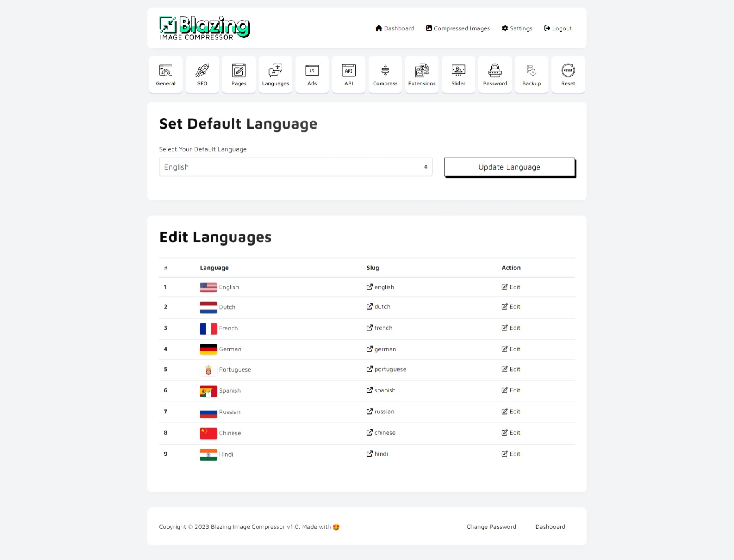Click the English US flag icon
The image size is (734, 560).
coord(208,287)
